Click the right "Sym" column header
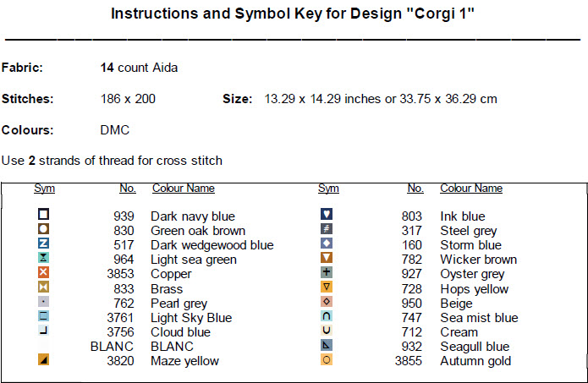The width and height of the screenshot is (588, 383). [x=328, y=189]
